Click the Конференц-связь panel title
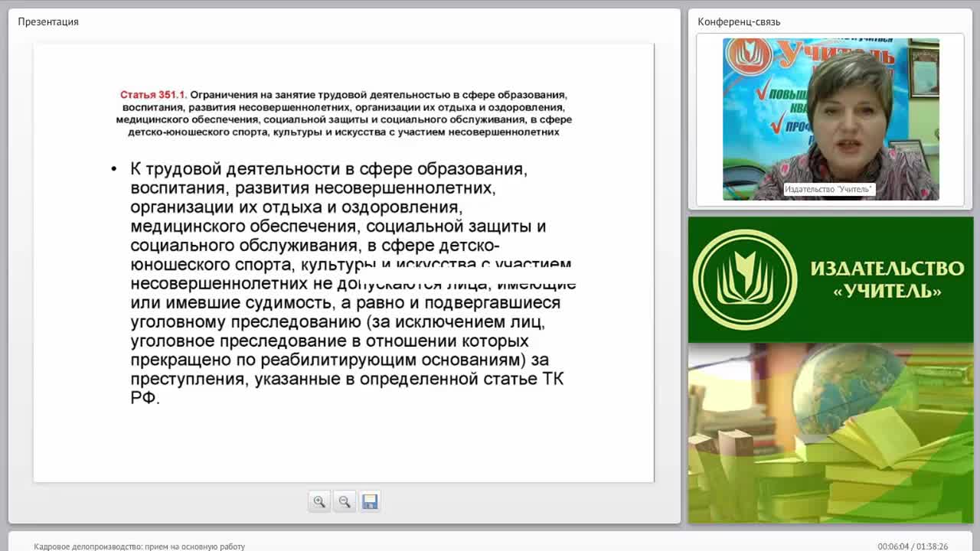The width and height of the screenshot is (980, 551). coord(739,21)
